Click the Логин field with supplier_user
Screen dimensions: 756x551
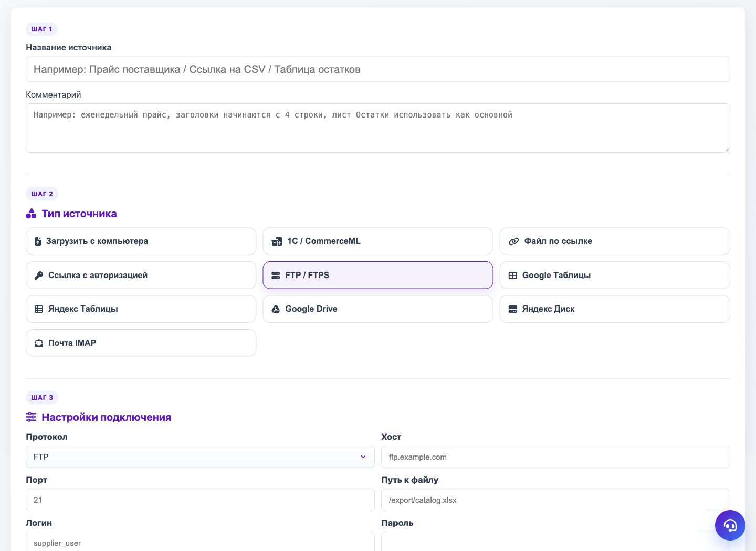[200, 542]
